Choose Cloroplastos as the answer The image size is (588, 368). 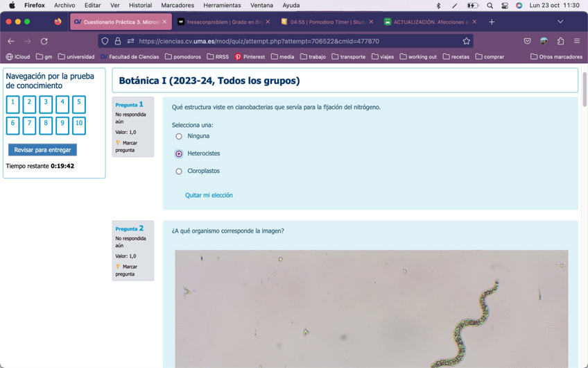179,171
